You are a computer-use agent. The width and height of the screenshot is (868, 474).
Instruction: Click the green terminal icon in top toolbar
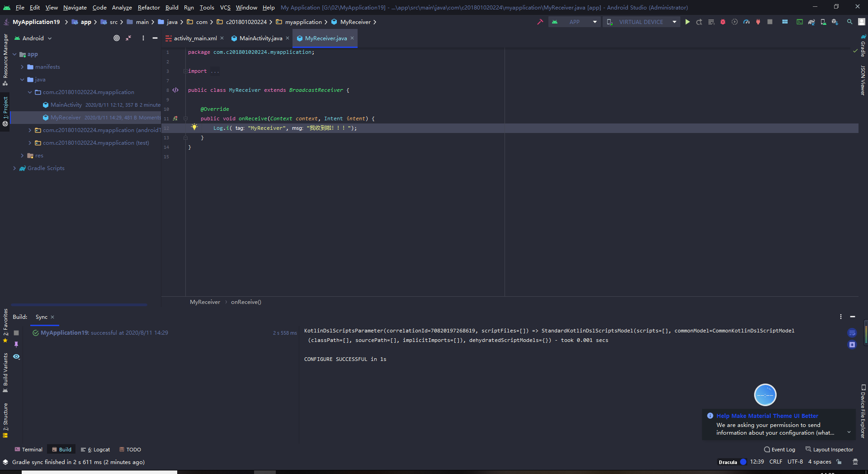[800, 22]
